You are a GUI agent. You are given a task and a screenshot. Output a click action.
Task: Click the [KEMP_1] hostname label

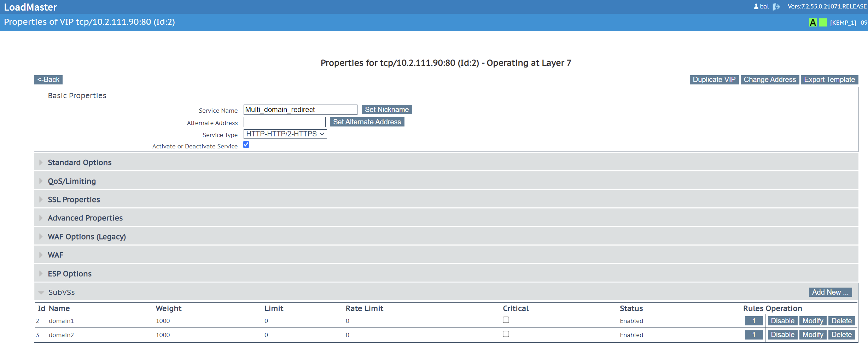pos(843,23)
